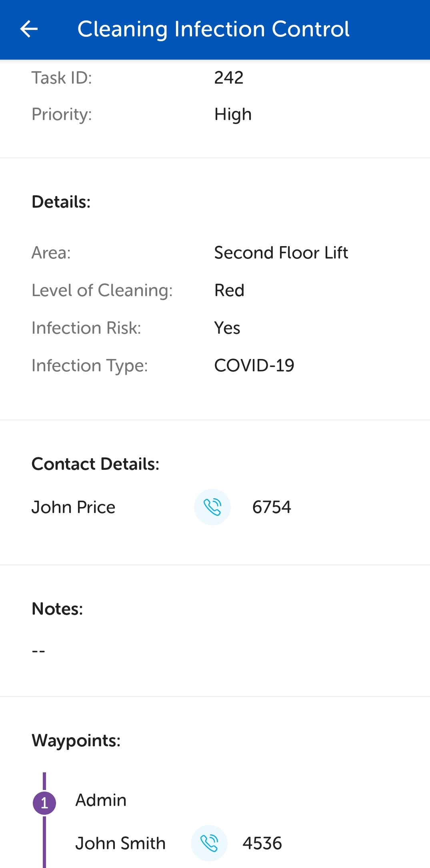This screenshot has width=430, height=868.
Task: Tap the Admin waypoint label
Action: coord(101,800)
